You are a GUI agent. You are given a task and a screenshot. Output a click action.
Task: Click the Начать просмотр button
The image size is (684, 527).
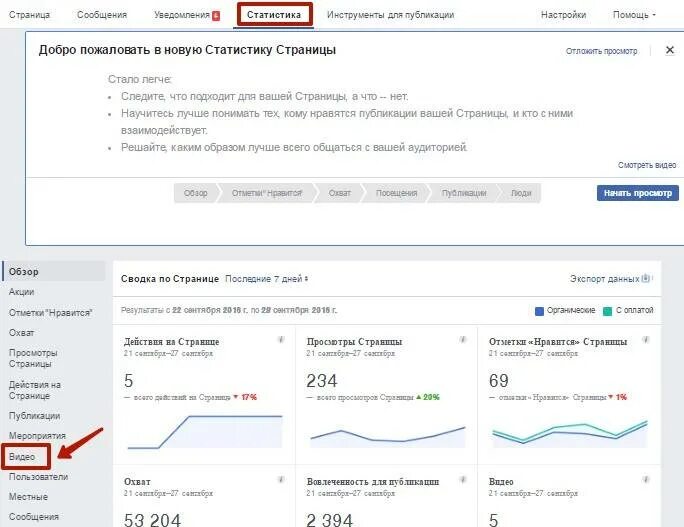pos(637,193)
